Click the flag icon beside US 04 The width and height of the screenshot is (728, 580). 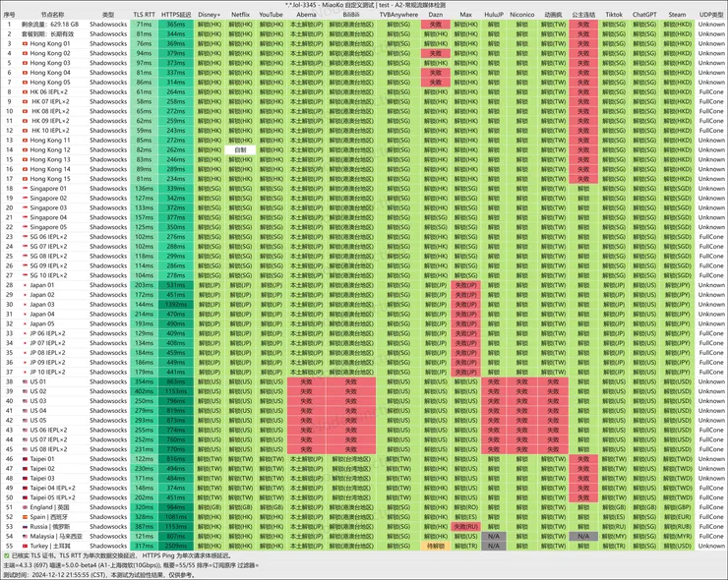coord(25,411)
